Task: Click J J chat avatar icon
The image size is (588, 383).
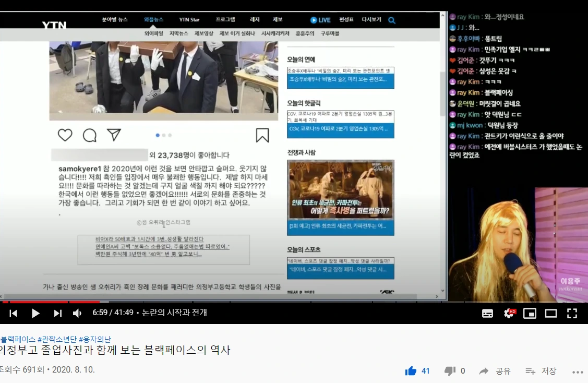Action: click(453, 28)
